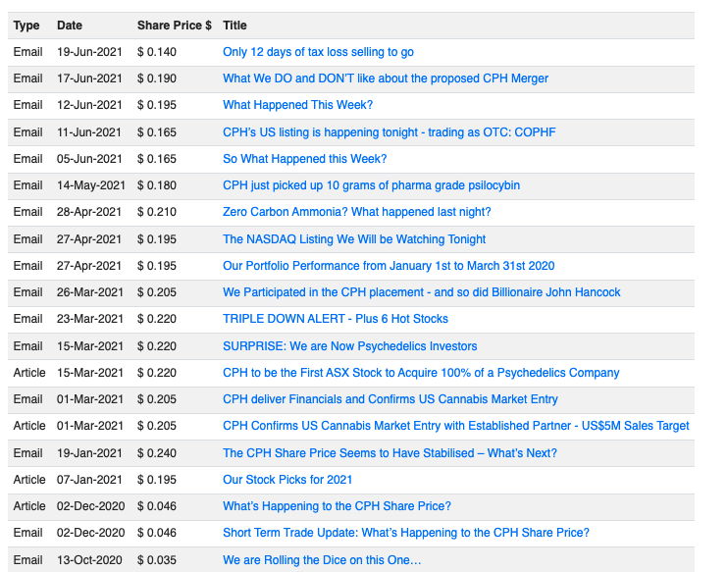Screen dimensions: 728x572
Task: Select the date 14-May-2021
Action: [x=91, y=185]
